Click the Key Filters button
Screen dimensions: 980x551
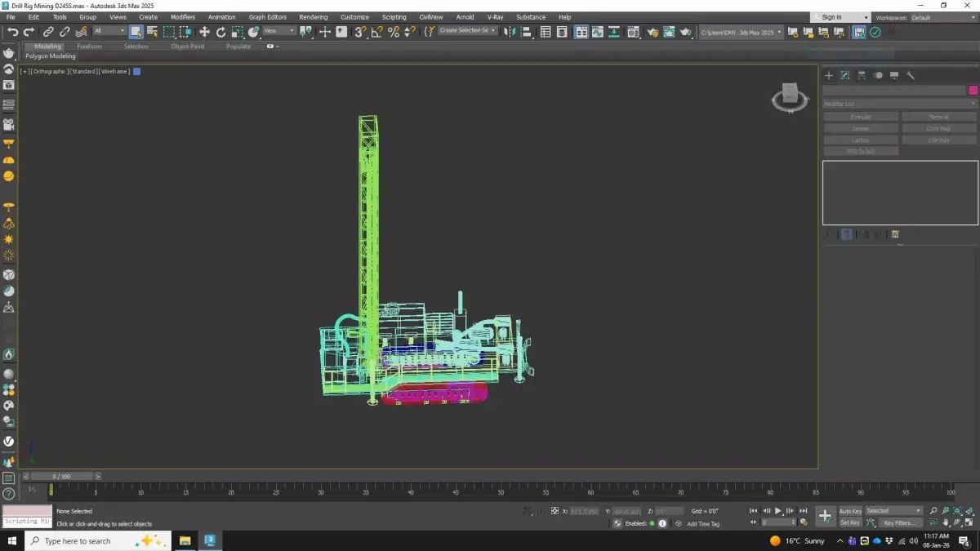click(899, 522)
